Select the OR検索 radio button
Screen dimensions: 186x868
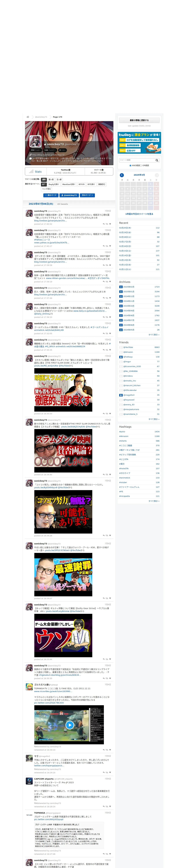pyautogui.click(x=141, y=165)
